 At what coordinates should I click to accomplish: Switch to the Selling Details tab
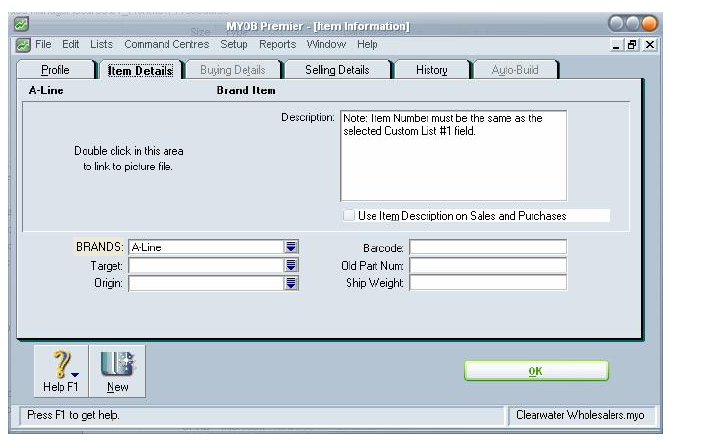click(x=337, y=70)
